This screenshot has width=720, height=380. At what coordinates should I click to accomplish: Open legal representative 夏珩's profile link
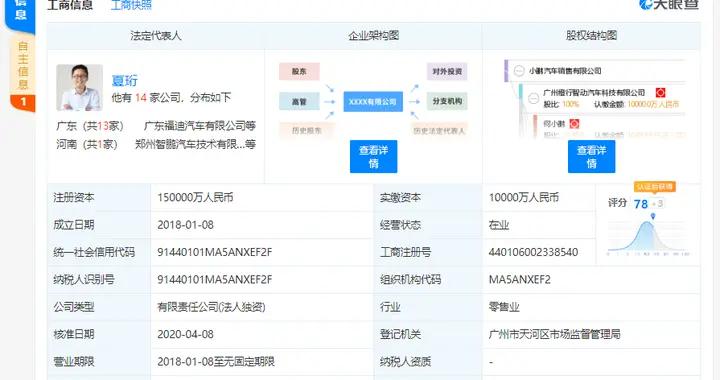click(124, 80)
